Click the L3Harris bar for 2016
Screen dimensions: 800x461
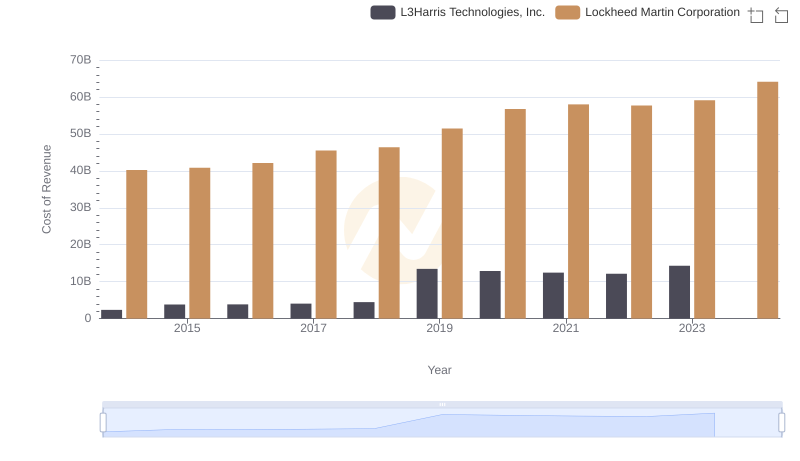238,312
